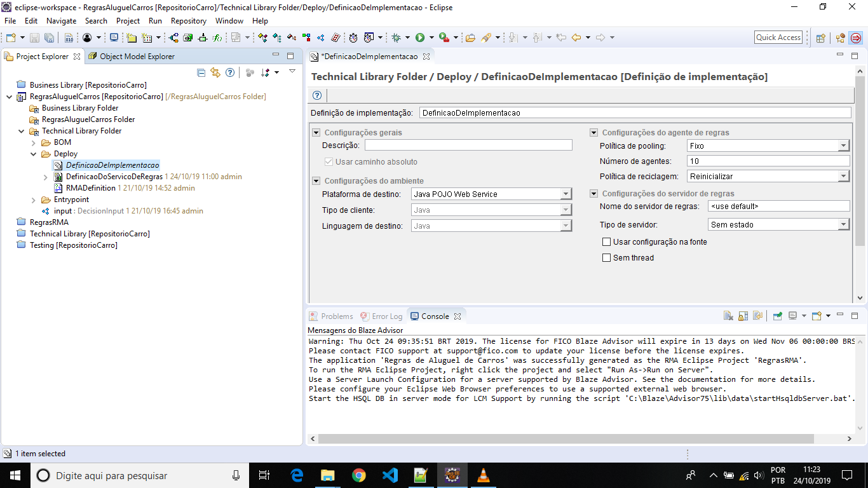This screenshot has width=868, height=488.
Task: Toggle Link with Editor in Project Explorer
Action: tap(215, 72)
